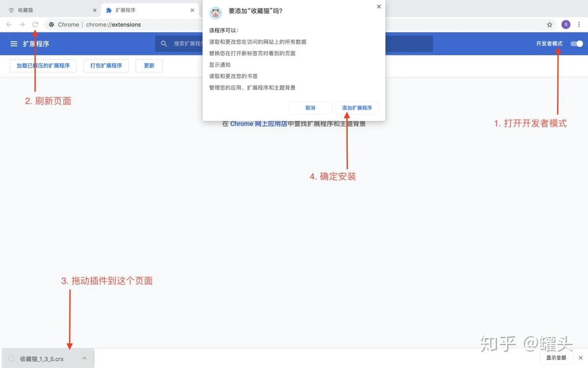Click the 更新 button
Image resolution: width=588 pixels, height=368 pixels.
149,66
